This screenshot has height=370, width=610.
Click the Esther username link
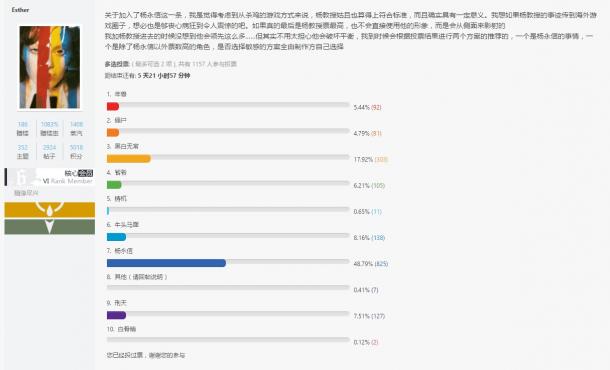[x=20, y=10]
